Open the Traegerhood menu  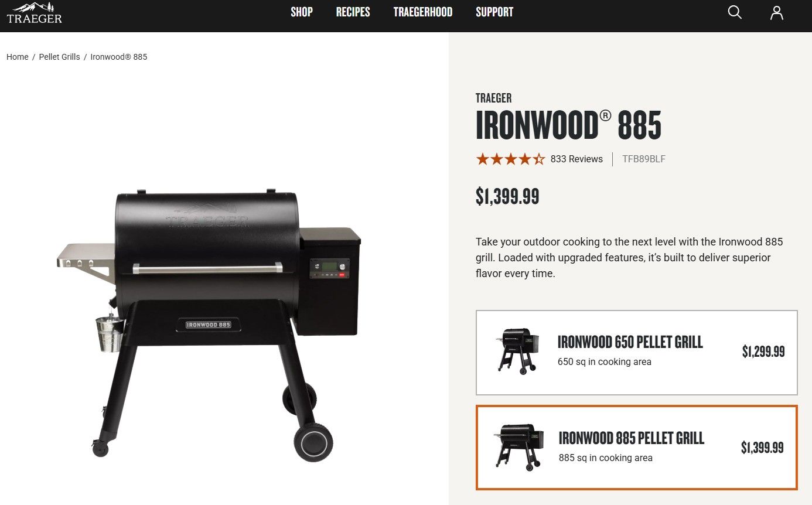point(423,12)
